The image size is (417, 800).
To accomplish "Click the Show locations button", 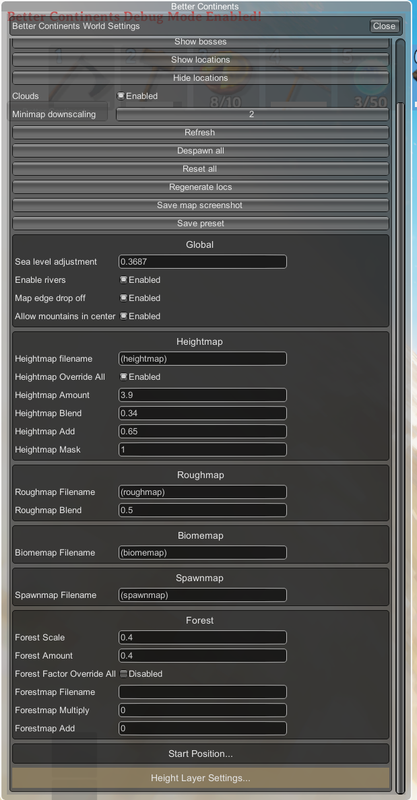I will tap(200, 60).
